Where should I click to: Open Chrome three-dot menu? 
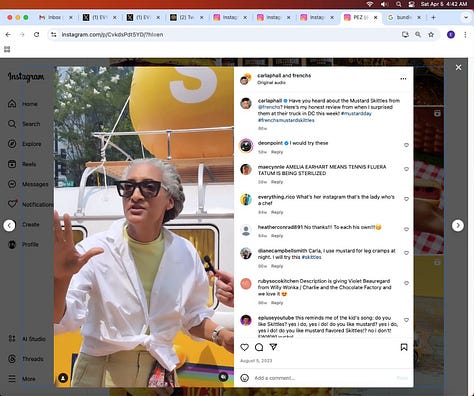click(465, 35)
